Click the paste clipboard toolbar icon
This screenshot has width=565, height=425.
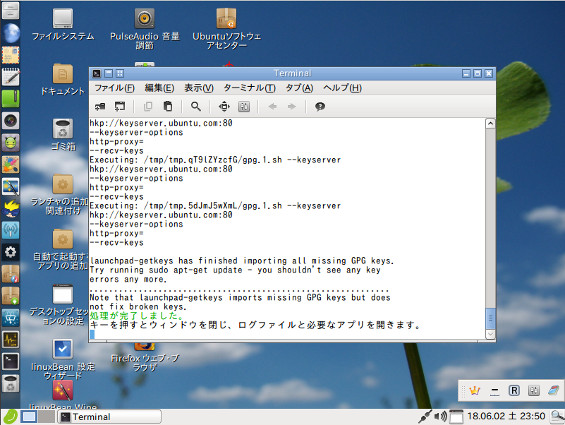pyautogui.click(x=168, y=106)
